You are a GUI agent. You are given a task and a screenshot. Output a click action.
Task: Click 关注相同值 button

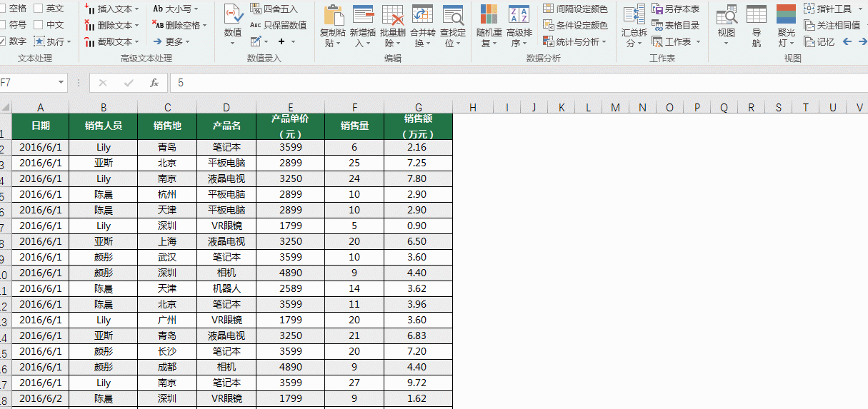coord(832,25)
